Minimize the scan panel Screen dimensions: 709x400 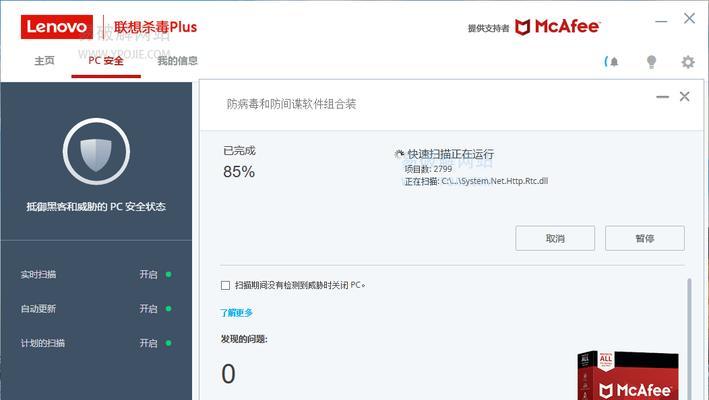click(x=662, y=97)
